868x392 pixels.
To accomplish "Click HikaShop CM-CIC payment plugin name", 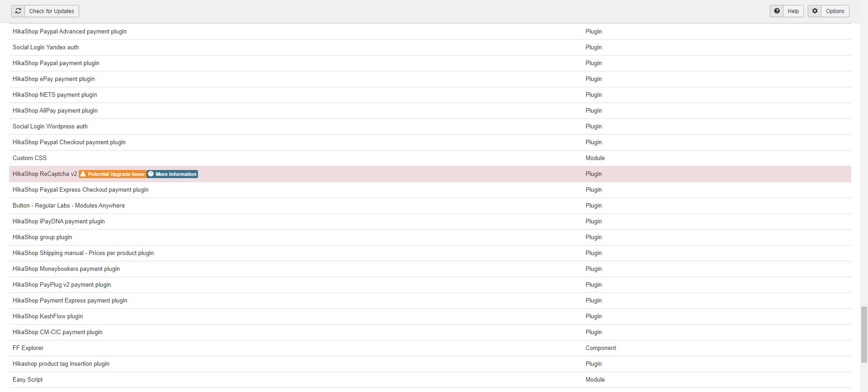I will (58, 332).
